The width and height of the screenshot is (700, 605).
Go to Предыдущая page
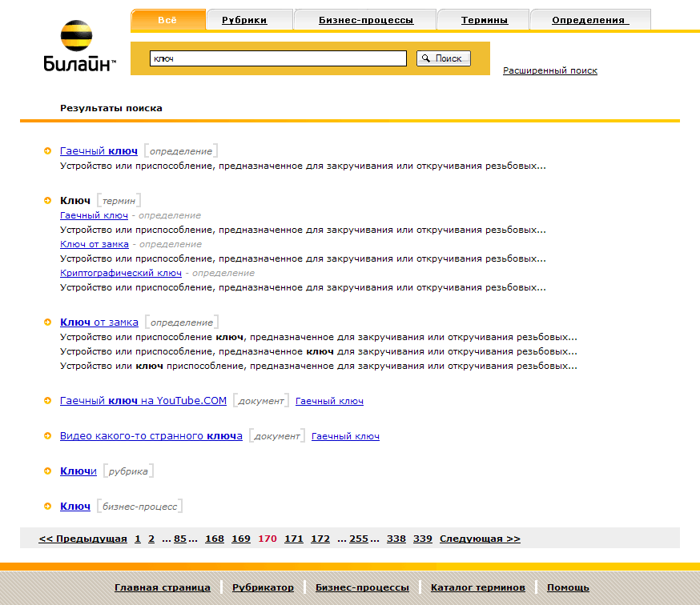pyautogui.click(x=82, y=539)
